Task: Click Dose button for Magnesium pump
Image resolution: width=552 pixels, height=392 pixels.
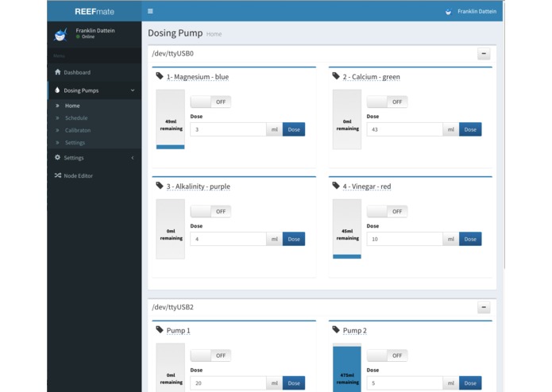Action: 294,129
